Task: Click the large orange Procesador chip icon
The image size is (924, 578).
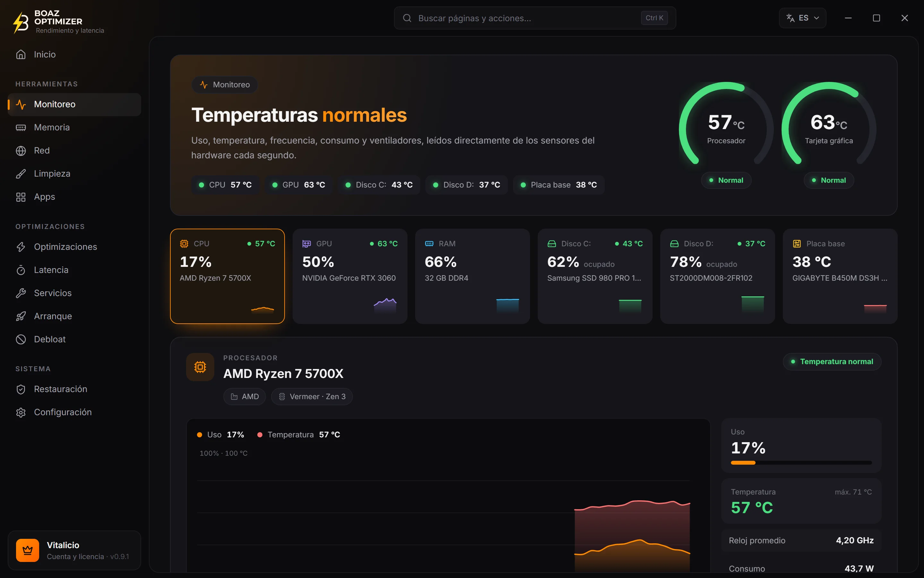Action: [x=200, y=367]
